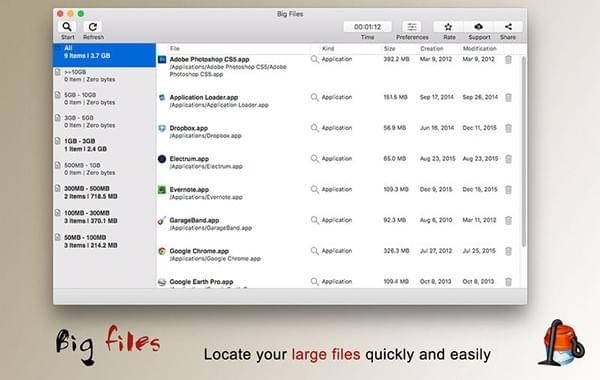Select the All category in sidebar

coord(104,55)
